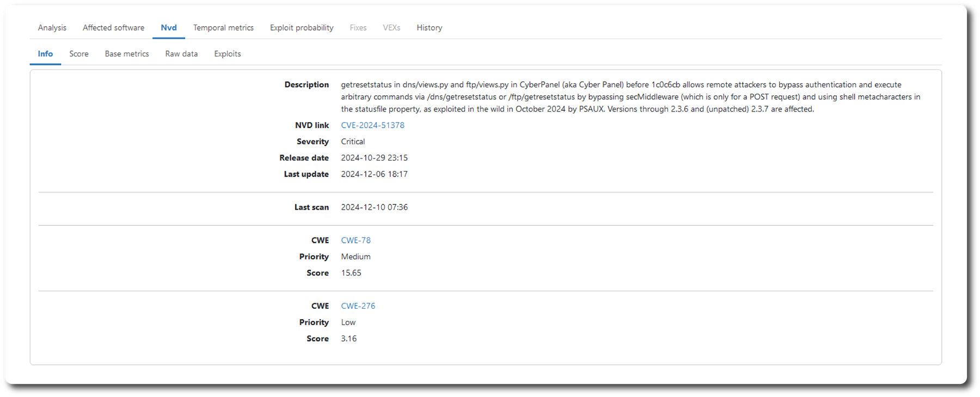Open the Analysis tab
980x397 pixels.
coord(52,28)
